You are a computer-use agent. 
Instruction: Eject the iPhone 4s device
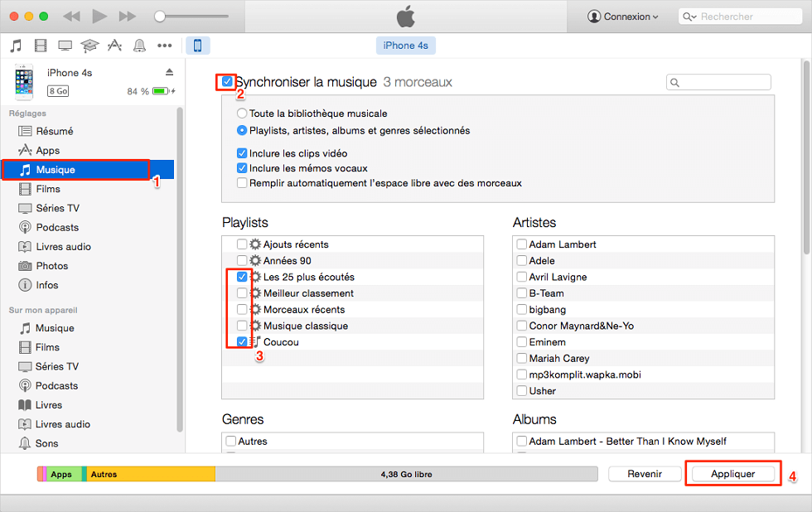[170, 72]
